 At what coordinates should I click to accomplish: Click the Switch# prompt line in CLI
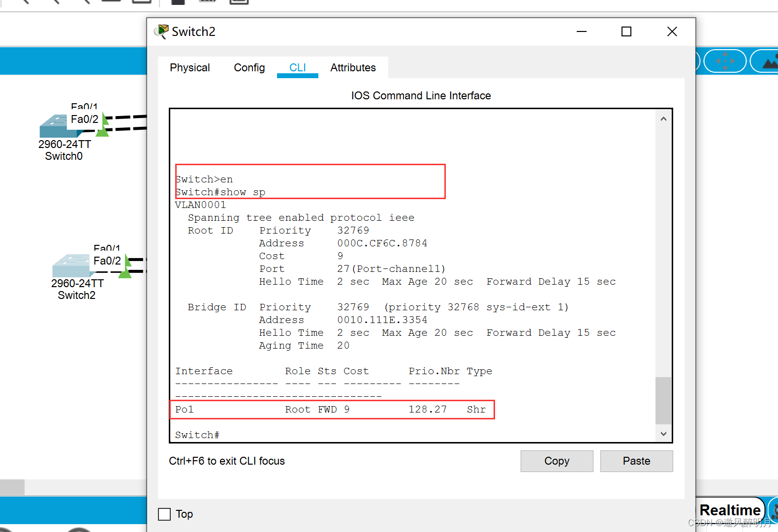pyautogui.click(x=197, y=435)
